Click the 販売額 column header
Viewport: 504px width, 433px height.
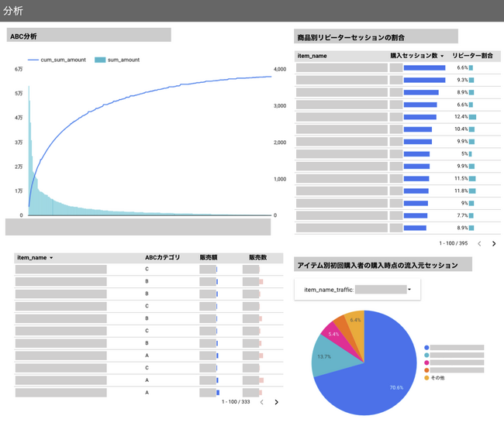(209, 257)
